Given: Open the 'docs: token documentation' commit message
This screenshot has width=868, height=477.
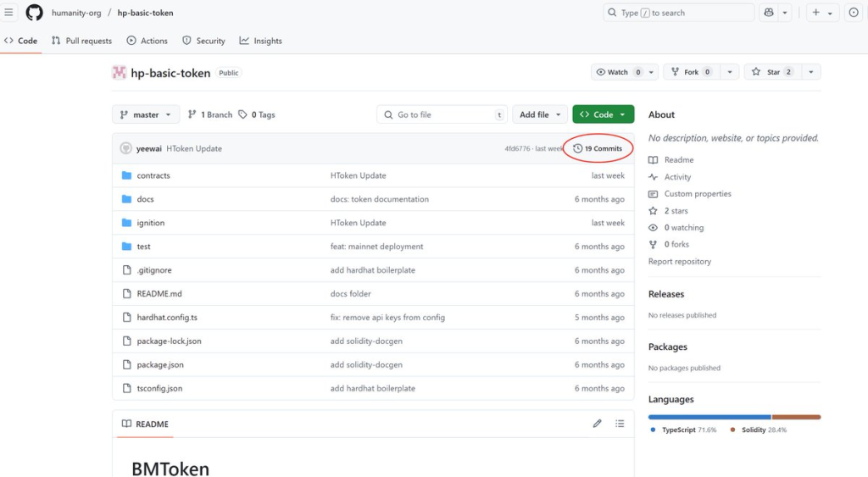Looking at the screenshot, I should (x=379, y=199).
